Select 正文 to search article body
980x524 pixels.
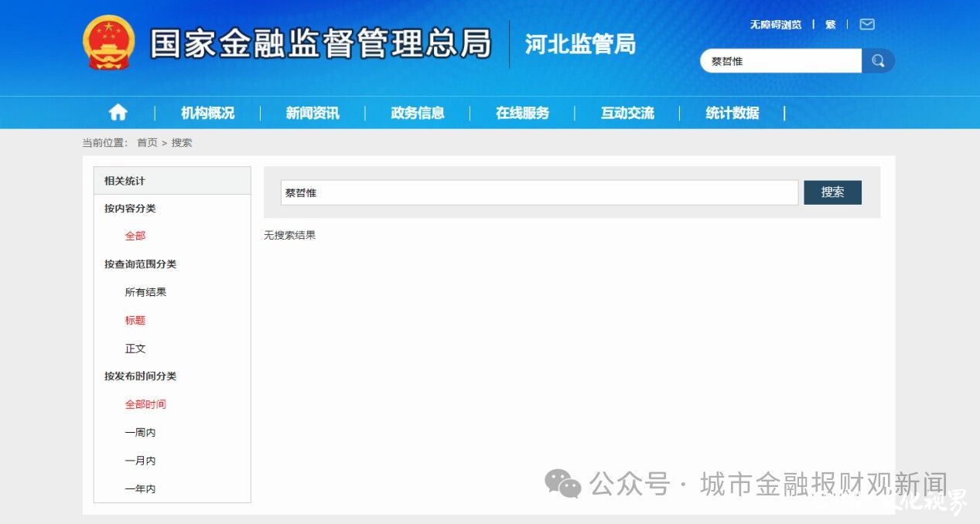point(135,349)
